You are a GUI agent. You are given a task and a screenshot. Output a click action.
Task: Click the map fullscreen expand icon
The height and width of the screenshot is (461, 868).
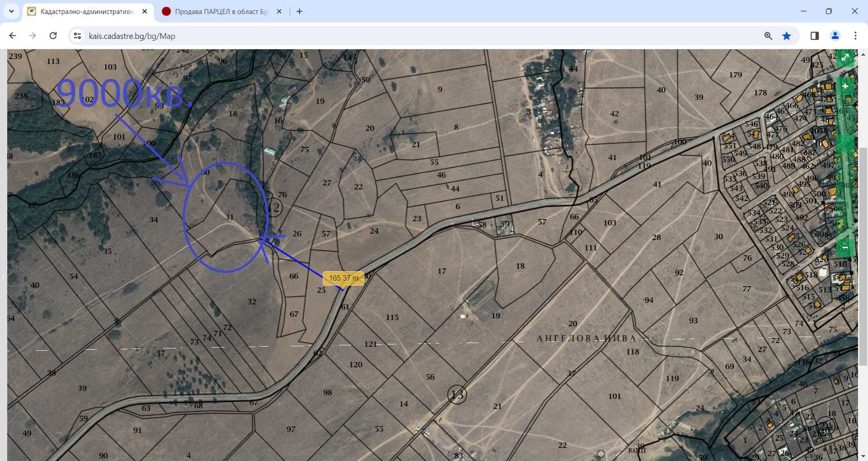[845, 58]
